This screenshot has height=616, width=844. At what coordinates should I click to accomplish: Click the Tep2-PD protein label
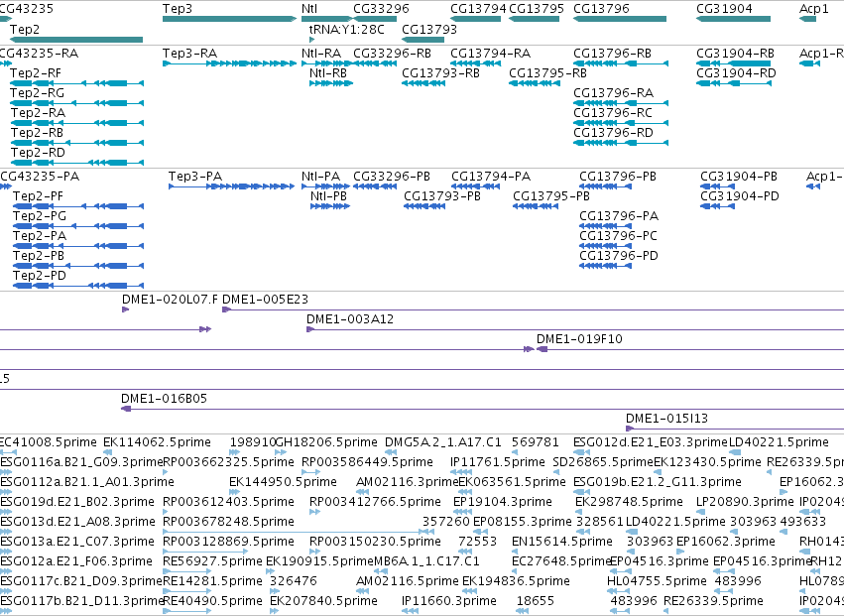coord(40,275)
